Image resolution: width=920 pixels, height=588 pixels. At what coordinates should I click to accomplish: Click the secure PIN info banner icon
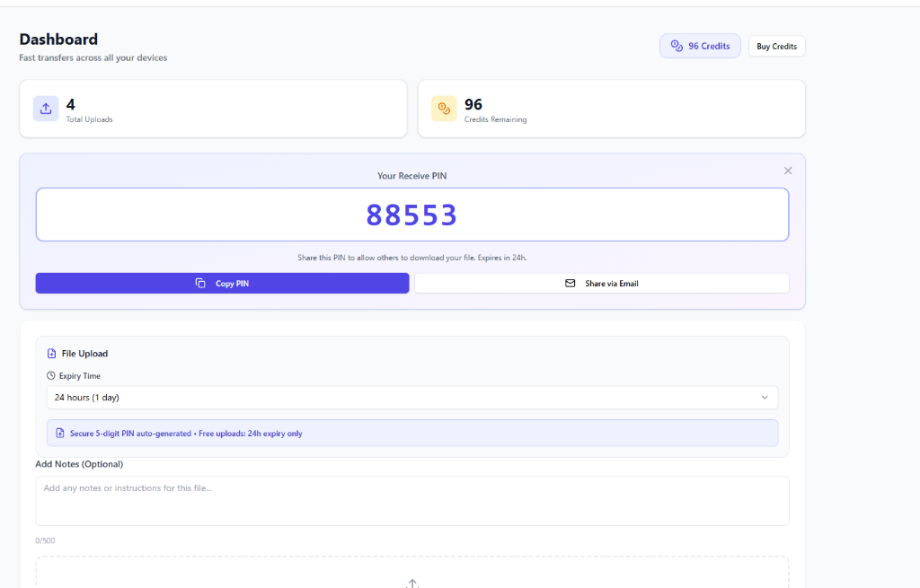point(60,434)
